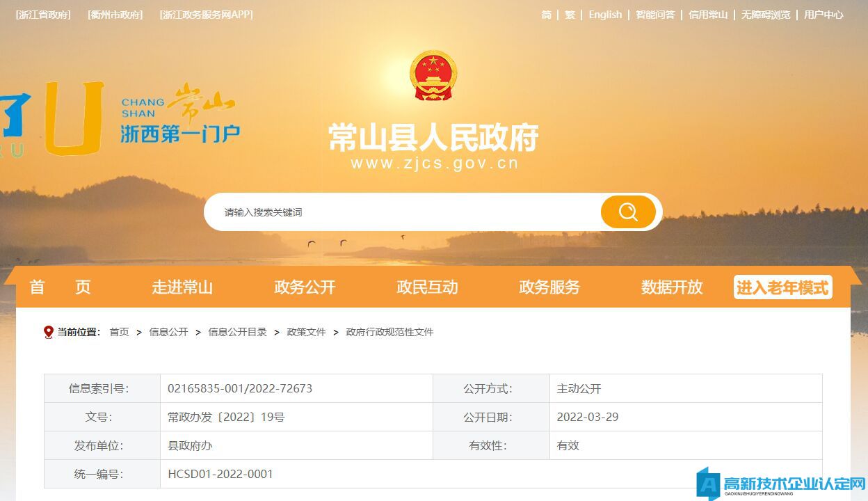Click the 有效性 label cell
The height and width of the screenshot is (501, 868).
tap(491, 445)
